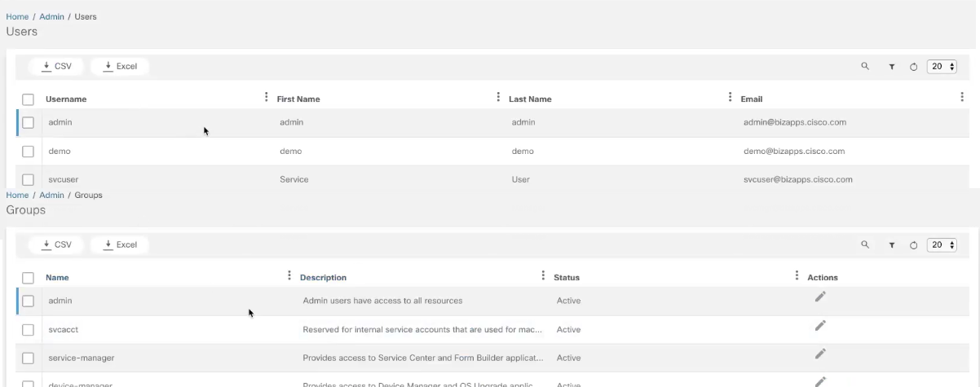Image resolution: width=980 pixels, height=387 pixels.
Task: Edit the svcacct group with pencil icon
Action: (x=820, y=325)
